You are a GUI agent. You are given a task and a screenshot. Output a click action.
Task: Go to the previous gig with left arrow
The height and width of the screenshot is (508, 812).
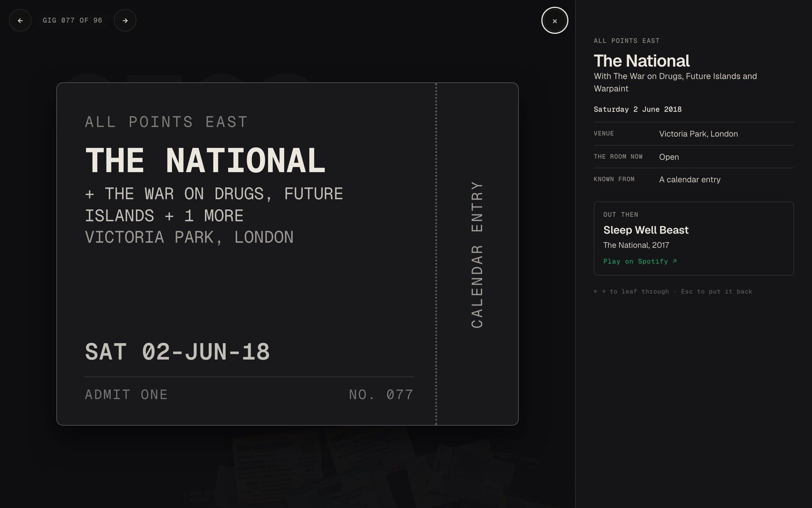point(20,20)
